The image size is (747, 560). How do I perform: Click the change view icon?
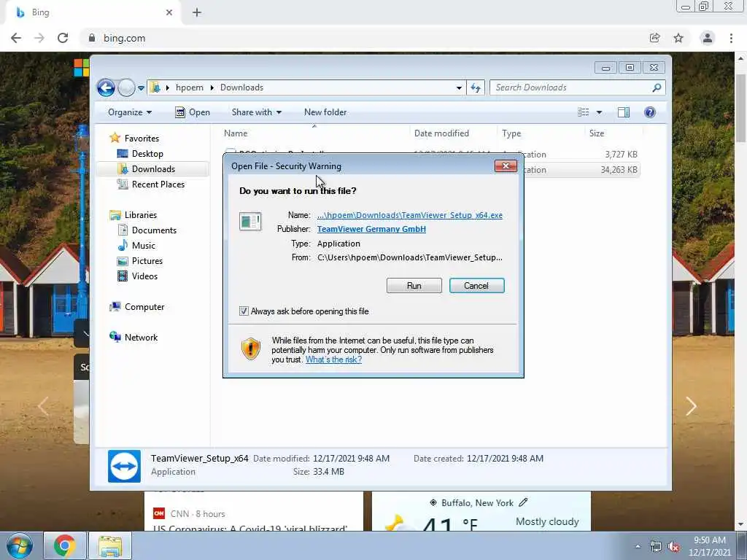[x=584, y=112]
